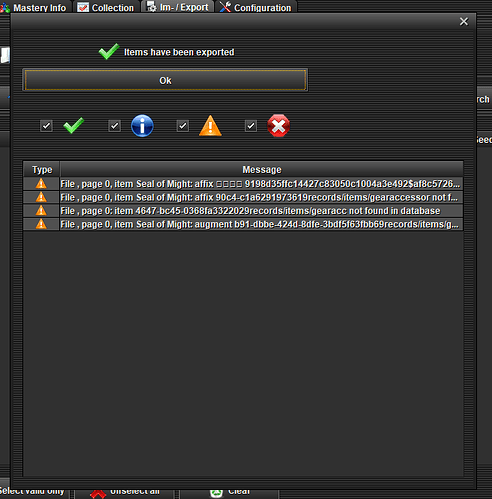This screenshot has width=492, height=499.
Task: Open the Im- / Export tab
Action: 177,7
